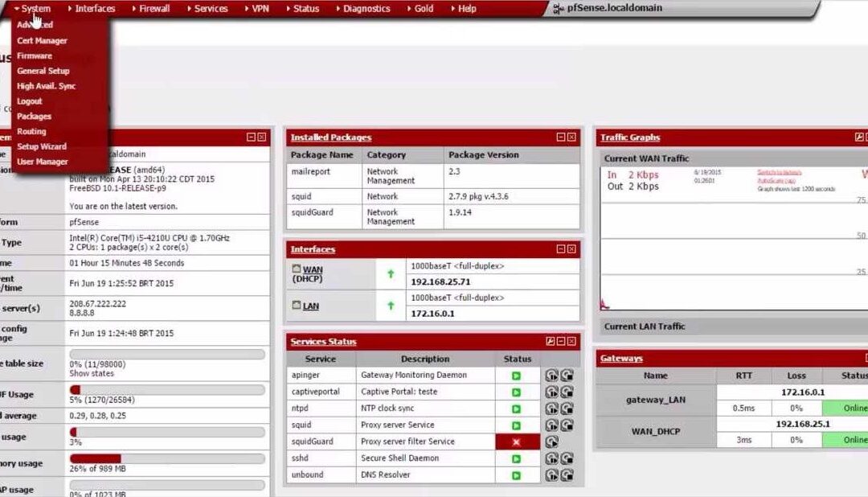
Task: Open Traffic Graphs widget configuration wrench
Action: point(859,138)
